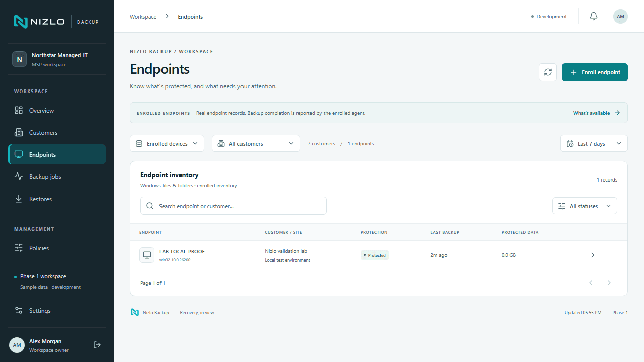The image size is (644, 362).
Task: Click the PROTECTED DATA column header
Action: pyautogui.click(x=520, y=232)
